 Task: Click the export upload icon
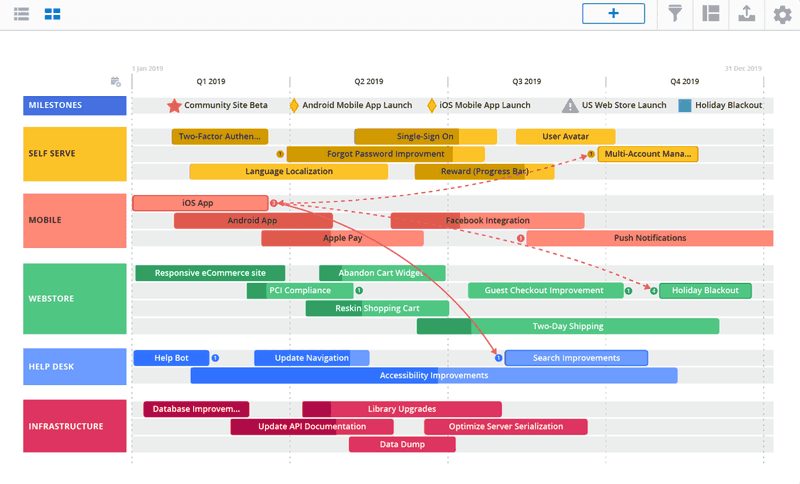point(746,13)
